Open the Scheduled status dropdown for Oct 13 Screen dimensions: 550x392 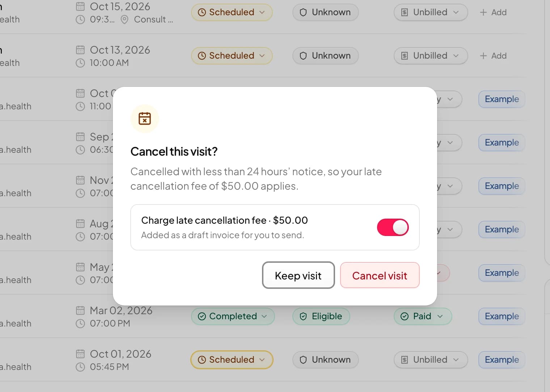pos(232,56)
